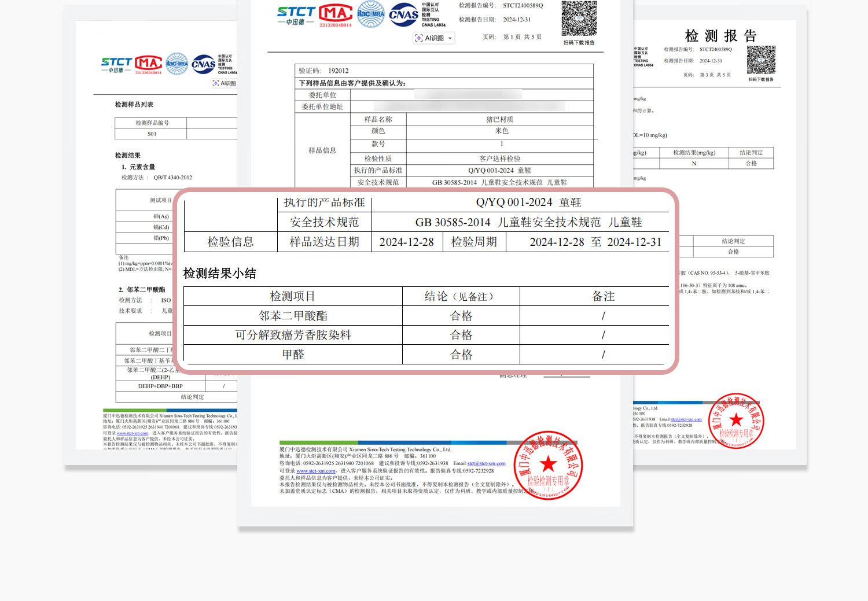This screenshot has height=601, width=868.
Task: Click the QR code on right report page
Action: pos(760,60)
